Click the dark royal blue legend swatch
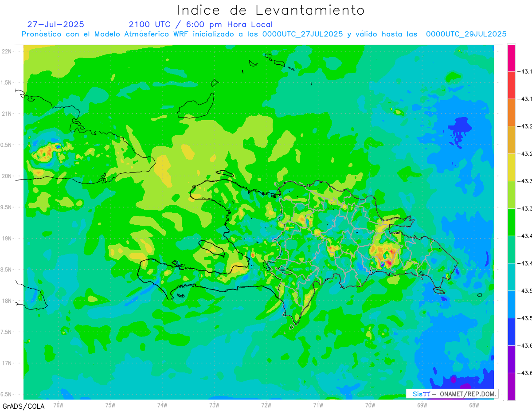This screenshot has height=411, width=532. [x=511, y=332]
